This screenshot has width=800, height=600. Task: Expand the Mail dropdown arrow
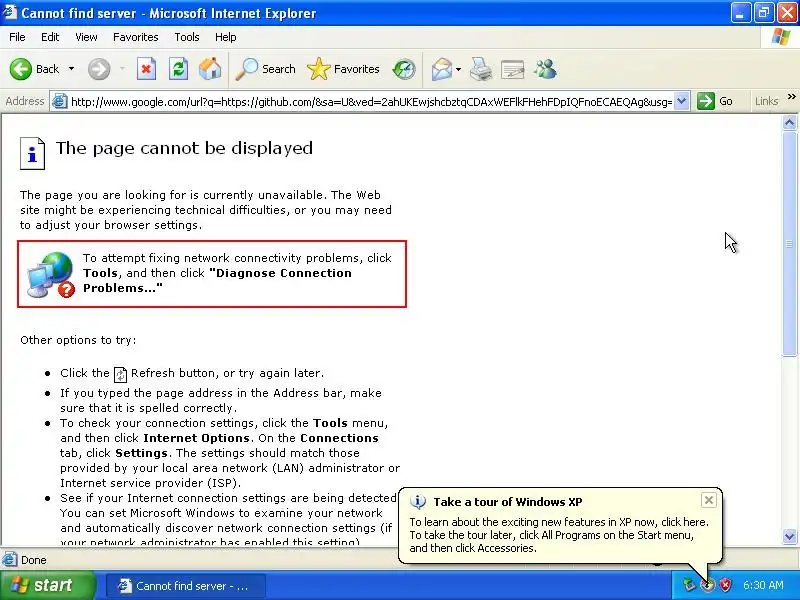click(458, 69)
